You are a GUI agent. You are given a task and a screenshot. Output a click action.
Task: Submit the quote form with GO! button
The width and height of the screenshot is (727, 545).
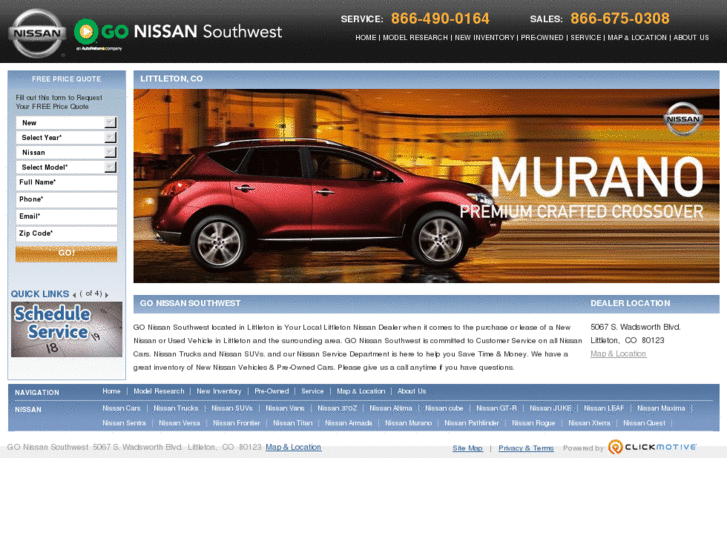pyautogui.click(x=66, y=254)
